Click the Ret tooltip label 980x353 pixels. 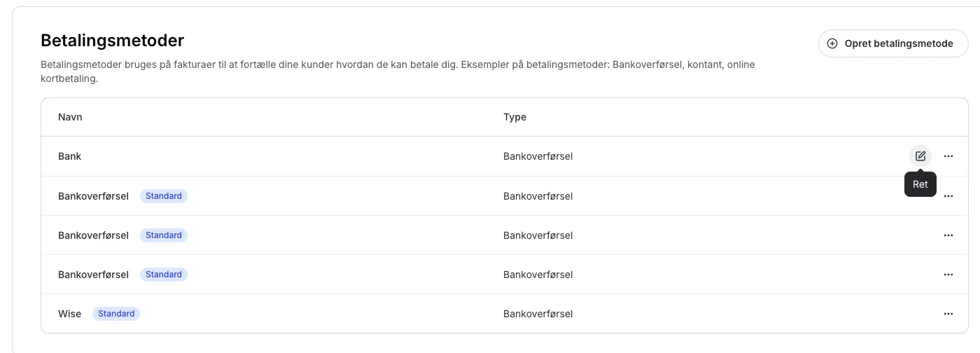coord(920,184)
